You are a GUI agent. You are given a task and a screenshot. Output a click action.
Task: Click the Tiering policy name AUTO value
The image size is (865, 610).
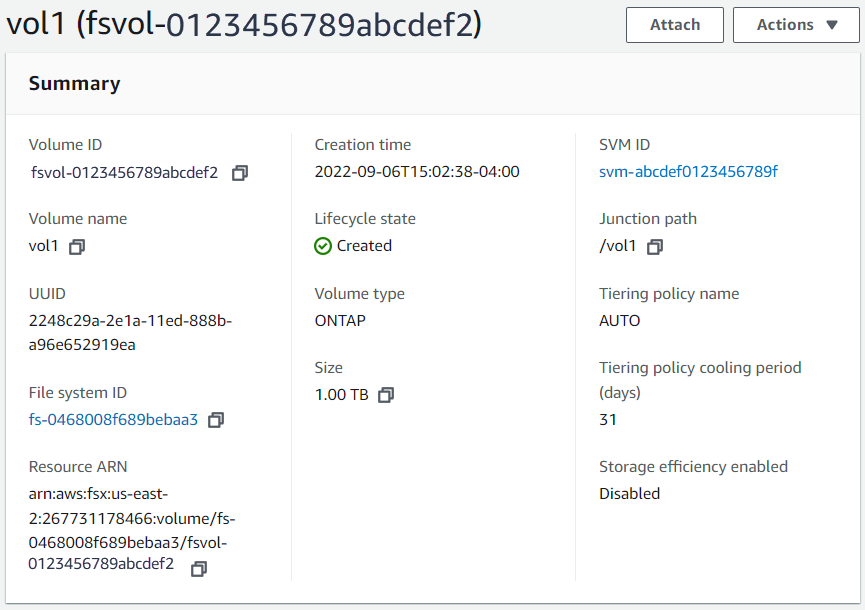pyautogui.click(x=620, y=321)
